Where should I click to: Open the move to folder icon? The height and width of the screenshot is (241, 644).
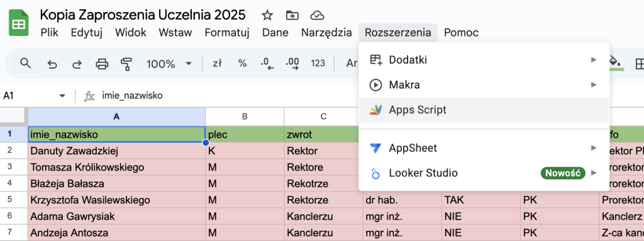click(x=292, y=16)
